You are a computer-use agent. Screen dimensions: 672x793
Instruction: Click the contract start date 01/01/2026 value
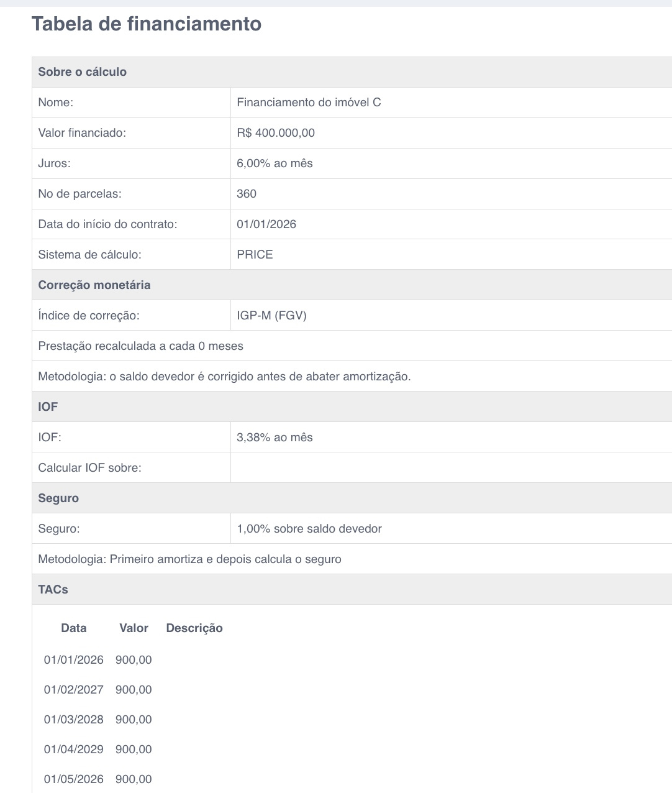pos(266,224)
